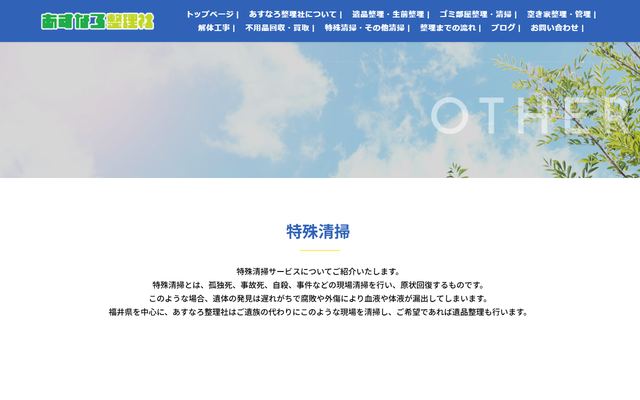Image resolution: width=640 pixels, height=400 pixels.
Task: Open the トップページ menu item
Action: pyautogui.click(x=210, y=14)
